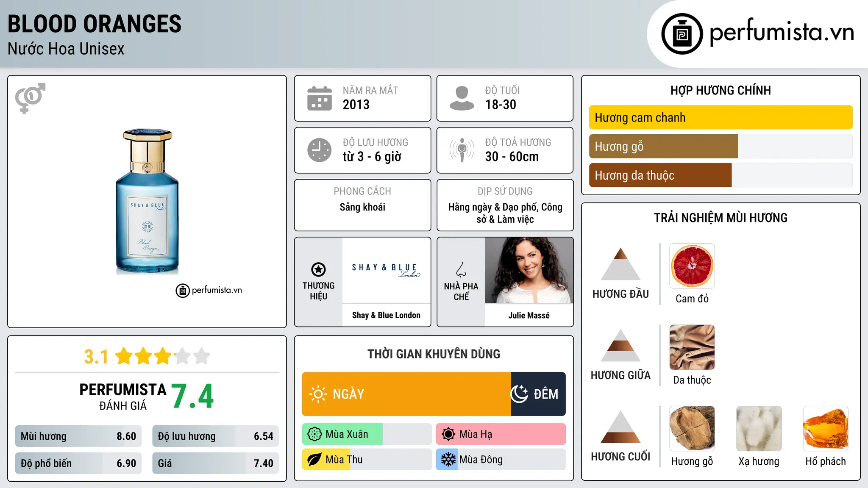This screenshot has height=488, width=868.
Task: Click the perfumista.vn wordmark in header
Action: pyautogui.click(x=782, y=32)
